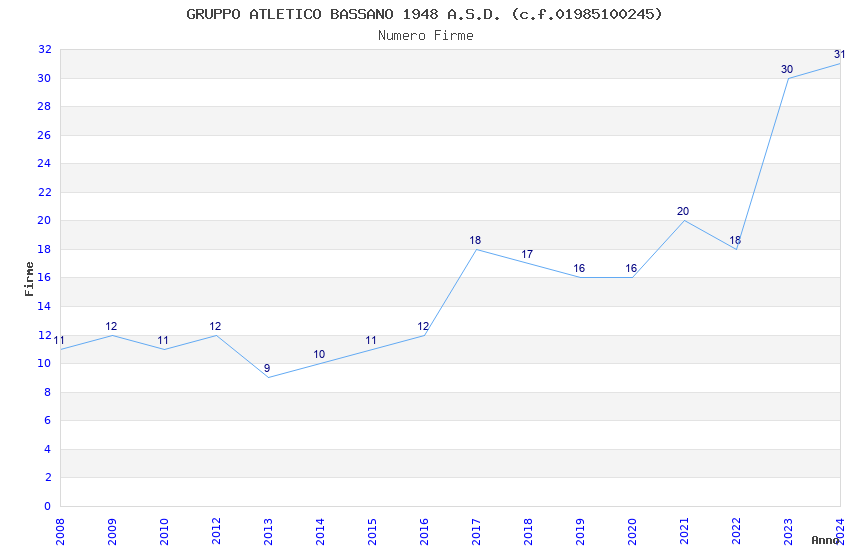
Task: Click y-axis tick label 2
Action: (x=47, y=477)
